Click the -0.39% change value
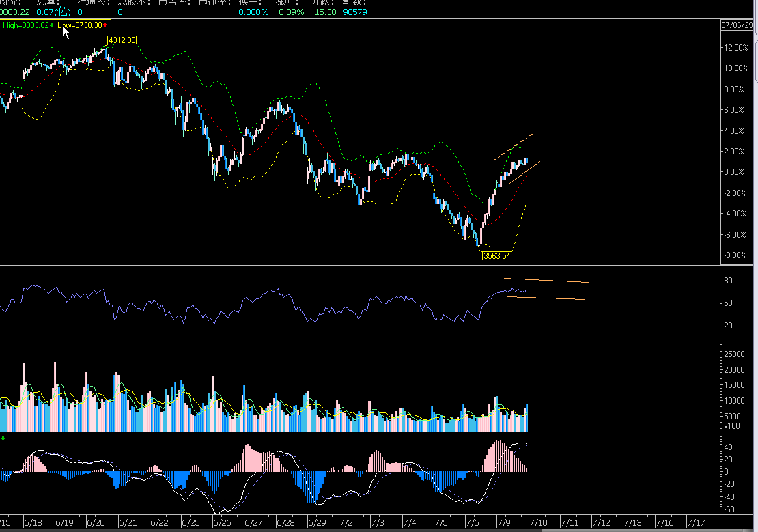This screenshot has width=758, height=532. 290,12
